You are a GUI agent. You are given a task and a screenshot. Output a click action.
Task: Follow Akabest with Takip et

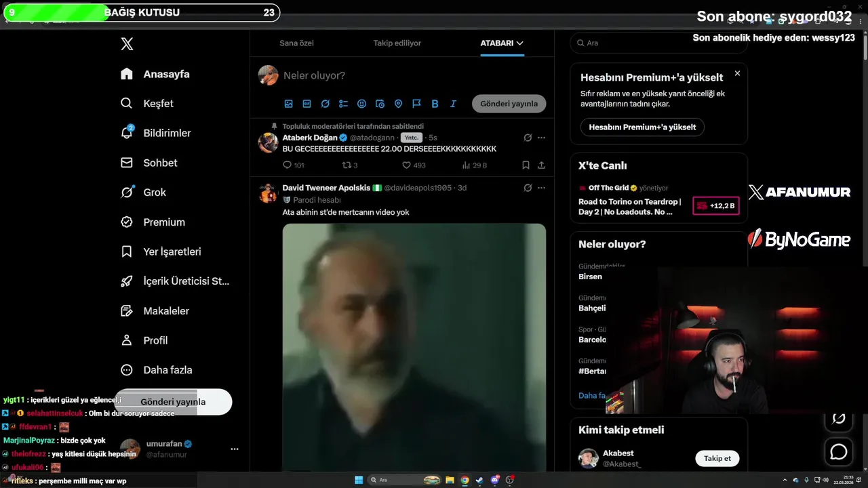717,459
